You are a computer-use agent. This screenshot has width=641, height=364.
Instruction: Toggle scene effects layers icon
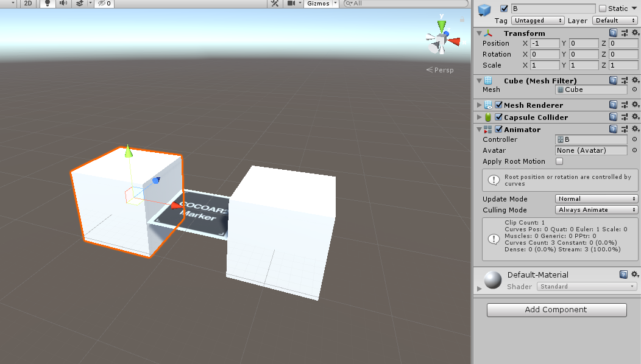point(80,3)
